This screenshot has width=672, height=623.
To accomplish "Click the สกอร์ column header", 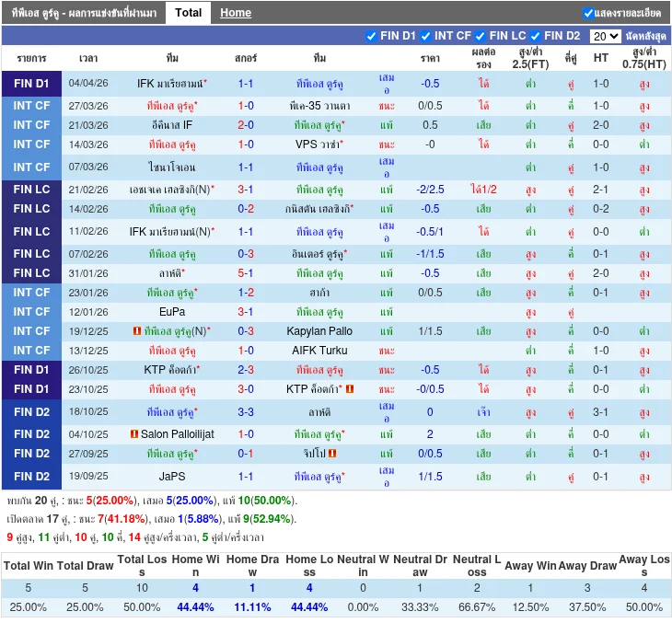I will 246,58.
